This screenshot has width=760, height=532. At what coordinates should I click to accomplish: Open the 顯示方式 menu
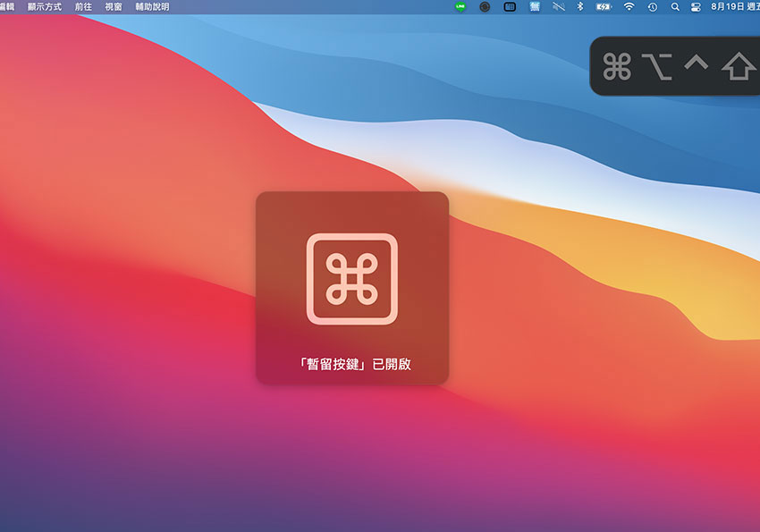pos(45,7)
